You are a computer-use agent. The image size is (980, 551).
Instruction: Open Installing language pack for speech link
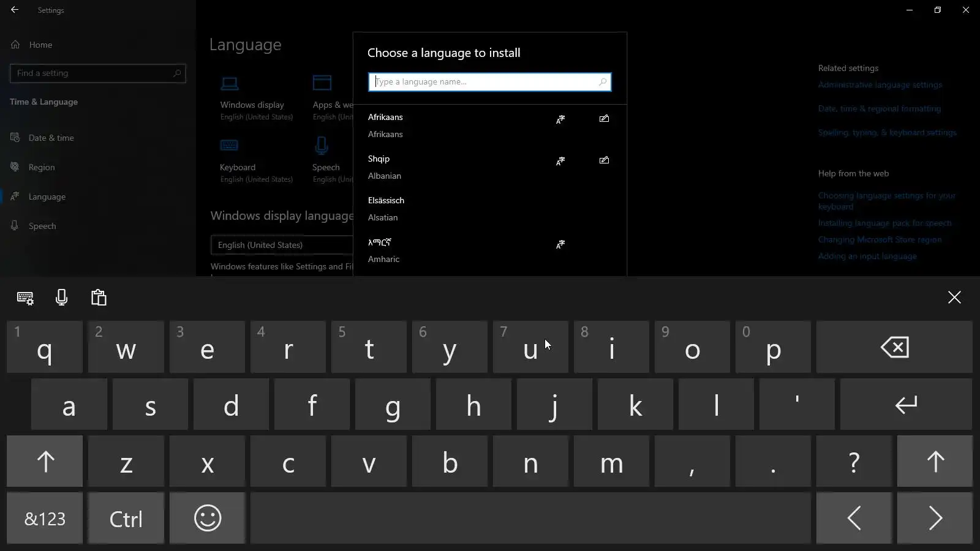tap(885, 223)
